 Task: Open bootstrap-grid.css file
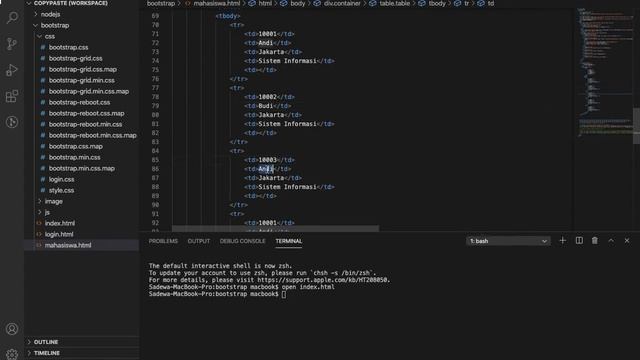click(x=76, y=58)
